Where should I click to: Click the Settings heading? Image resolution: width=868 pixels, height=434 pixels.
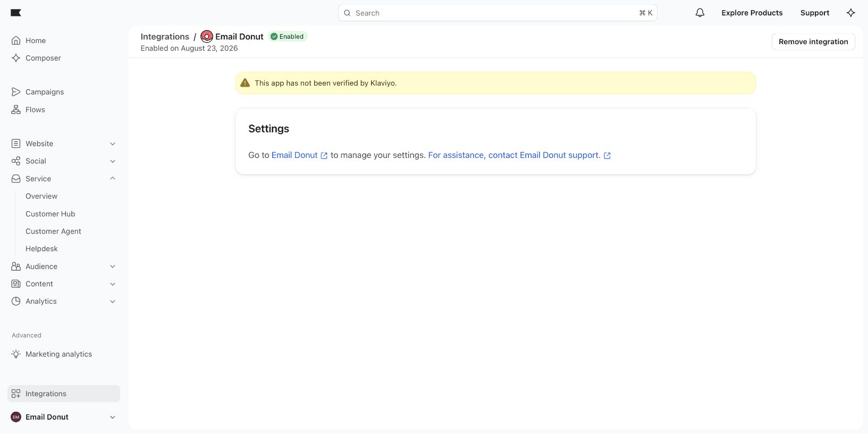[x=269, y=129]
